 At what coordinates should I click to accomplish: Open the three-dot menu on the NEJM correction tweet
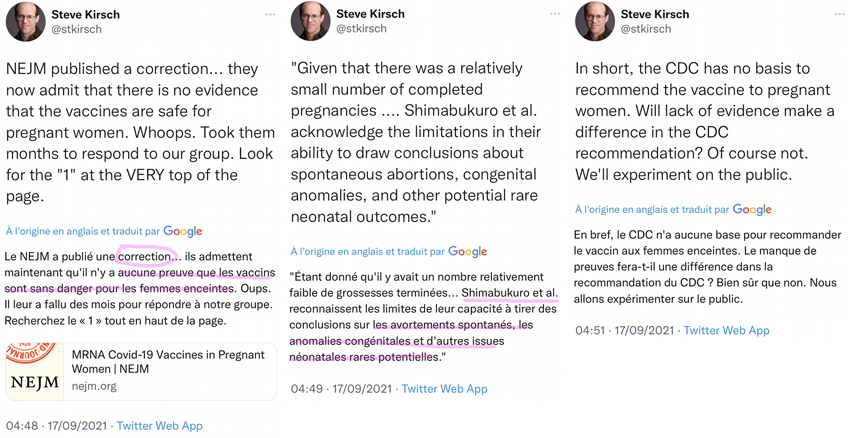point(270,15)
